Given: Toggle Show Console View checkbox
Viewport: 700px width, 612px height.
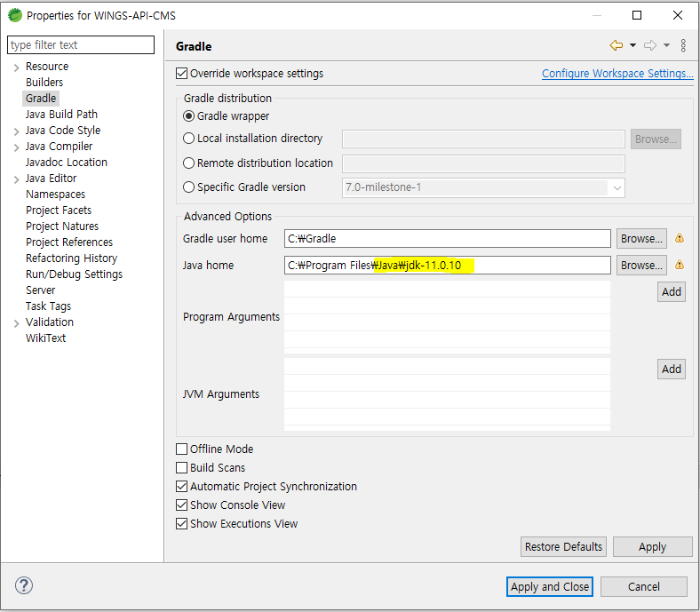Looking at the screenshot, I should [181, 505].
